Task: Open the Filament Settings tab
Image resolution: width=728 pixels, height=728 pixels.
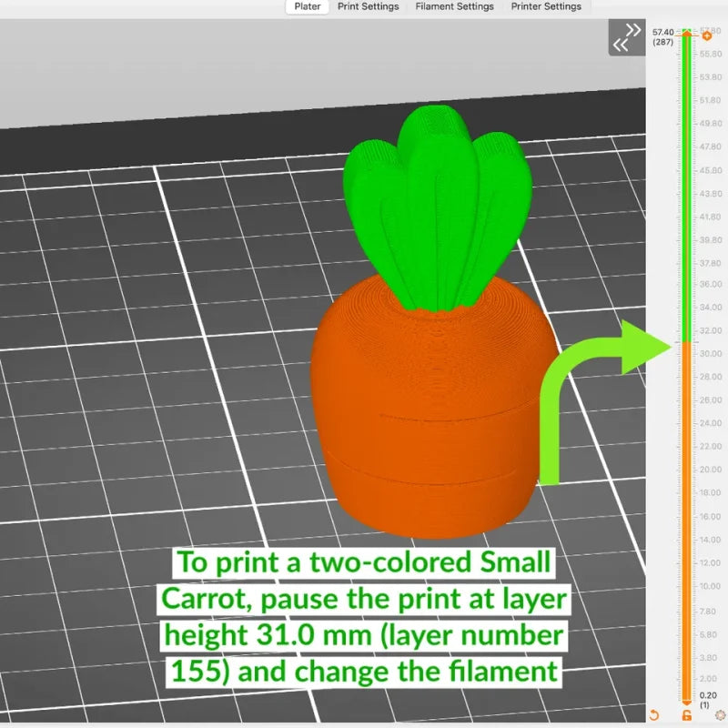Action: [x=454, y=6]
